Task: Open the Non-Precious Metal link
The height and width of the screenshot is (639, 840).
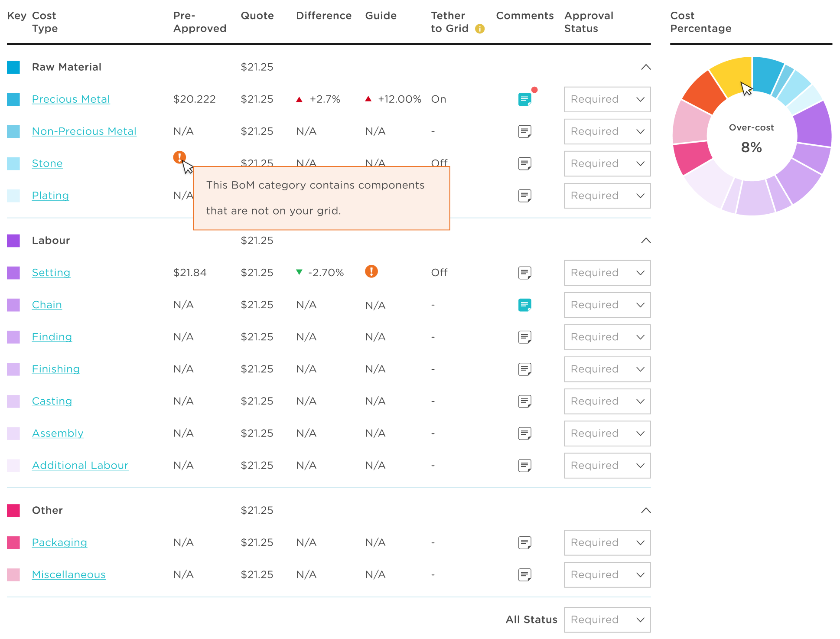Action: click(84, 131)
